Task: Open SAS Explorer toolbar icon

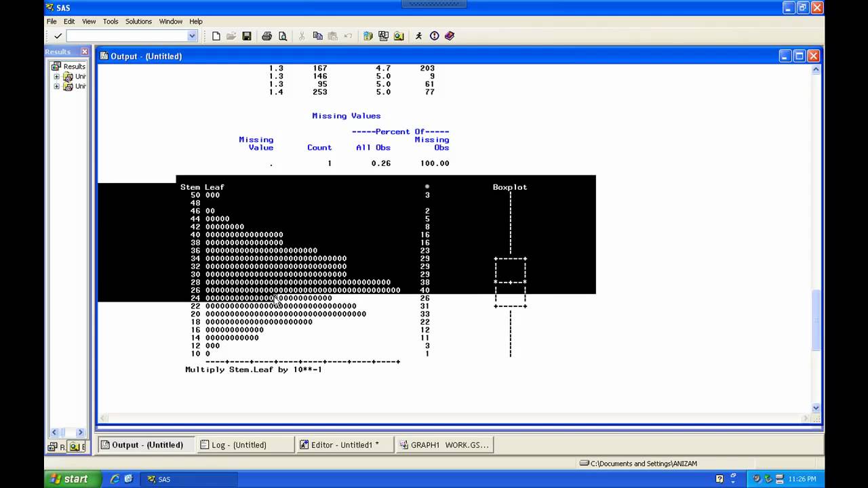Action: (383, 36)
